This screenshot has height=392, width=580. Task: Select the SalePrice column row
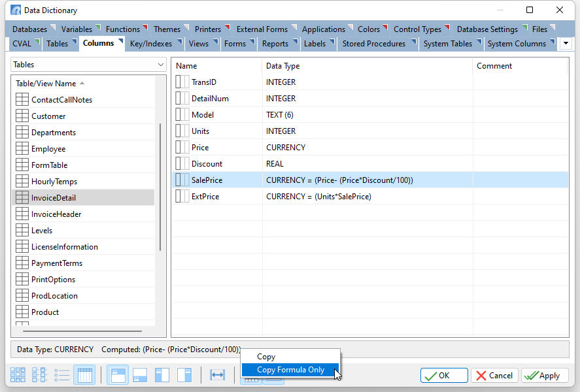(370, 180)
